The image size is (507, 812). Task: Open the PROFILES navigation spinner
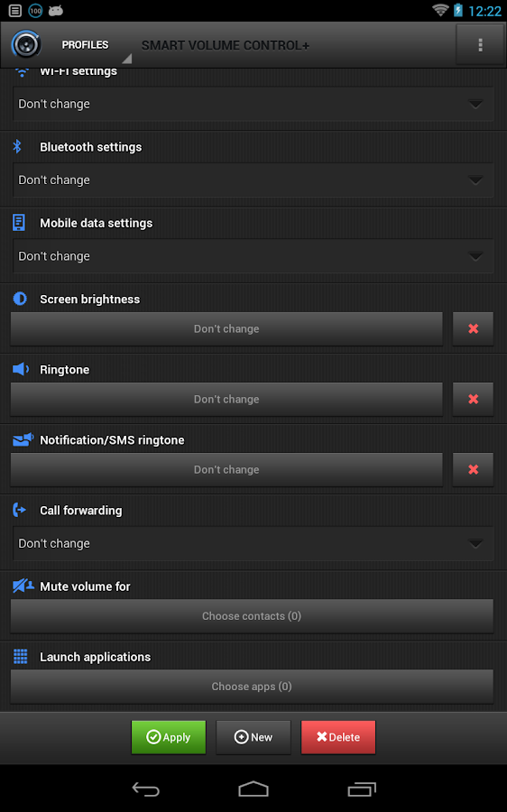click(89, 45)
